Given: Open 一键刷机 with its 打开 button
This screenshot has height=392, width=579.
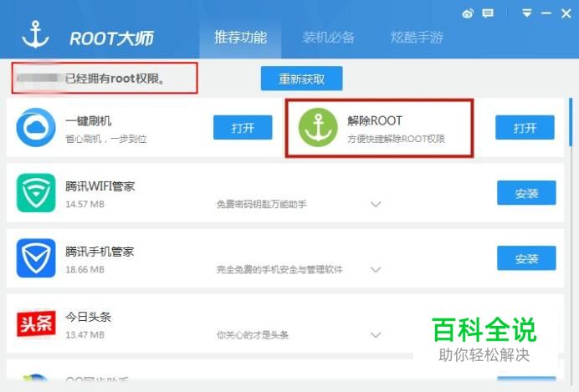Looking at the screenshot, I should [243, 128].
